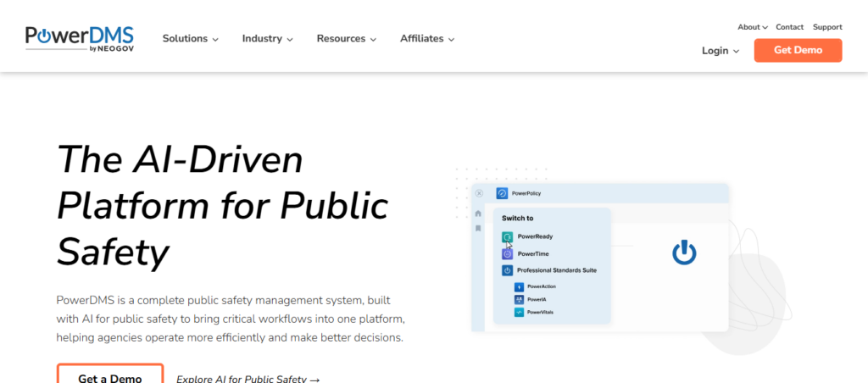
Task: Click the circled X close icon in the preview
Action: point(479,194)
